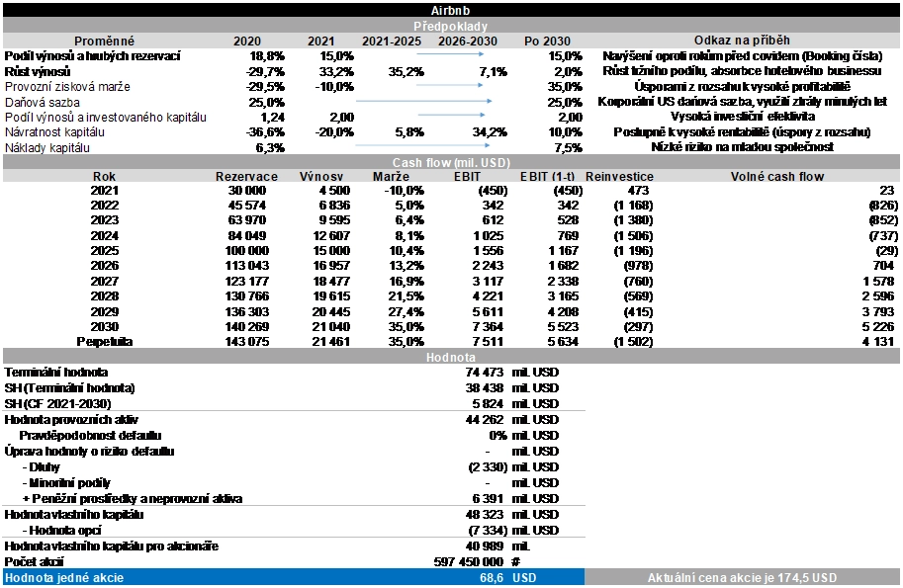Select the 33,2% revenue growth cell
The image size is (903, 588).
click(x=336, y=71)
